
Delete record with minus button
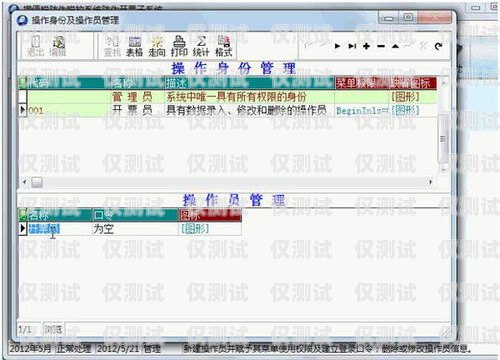pos(381,46)
